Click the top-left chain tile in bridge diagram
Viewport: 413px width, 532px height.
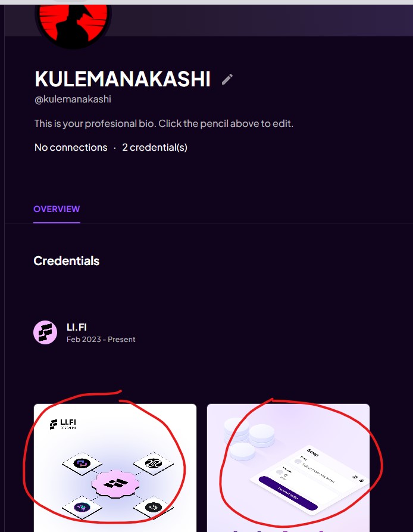tap(82, 463)
